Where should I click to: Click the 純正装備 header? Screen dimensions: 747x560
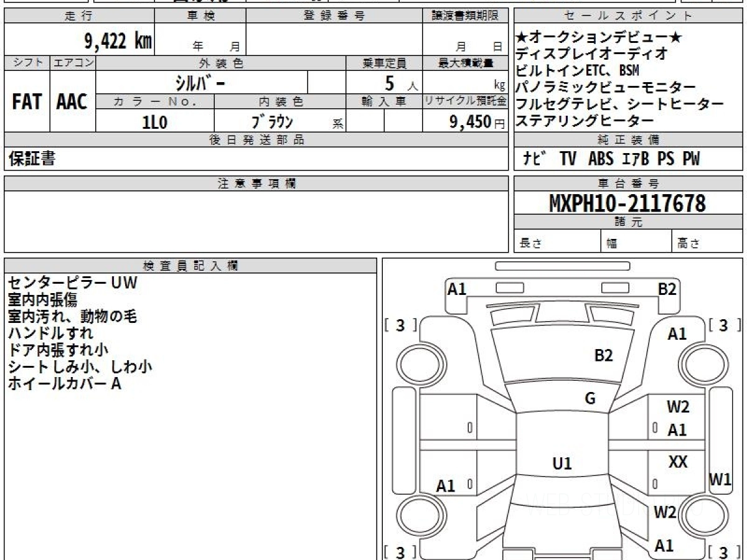coord(628,140)
